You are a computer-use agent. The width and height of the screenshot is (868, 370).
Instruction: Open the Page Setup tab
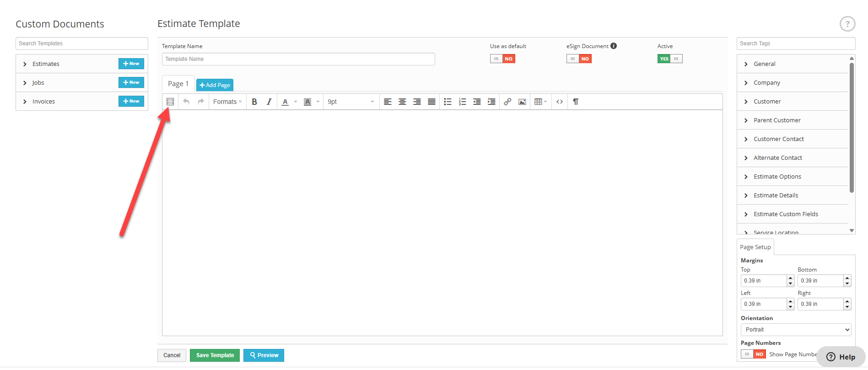tap(755, 247)
